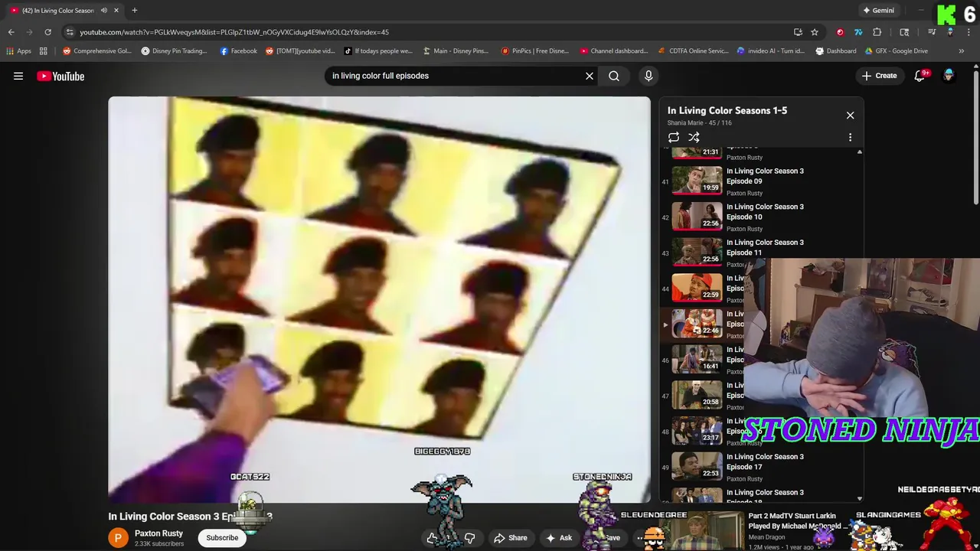Open the browser extensions puzzle icon
980x551 pixels.
tap(877, 32)
